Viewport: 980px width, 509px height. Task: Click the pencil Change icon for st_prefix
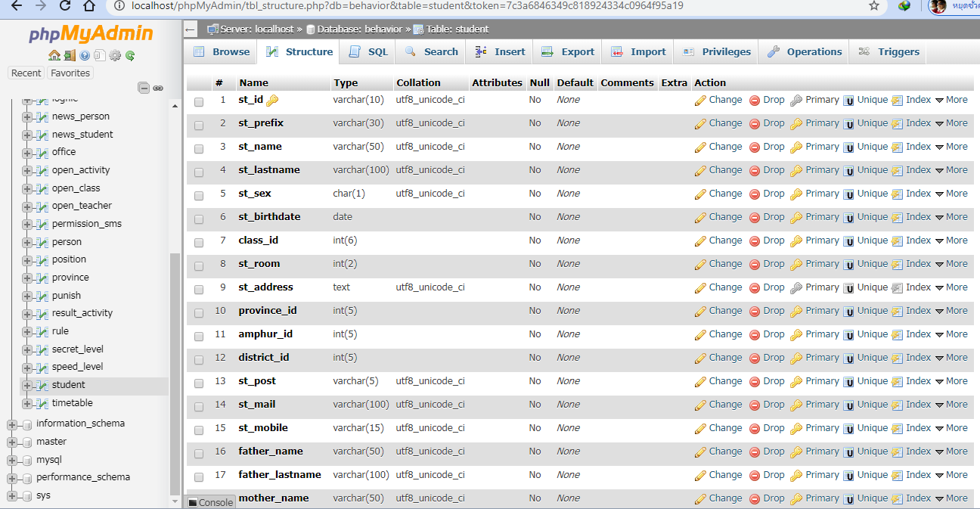[x=700, y=123]
